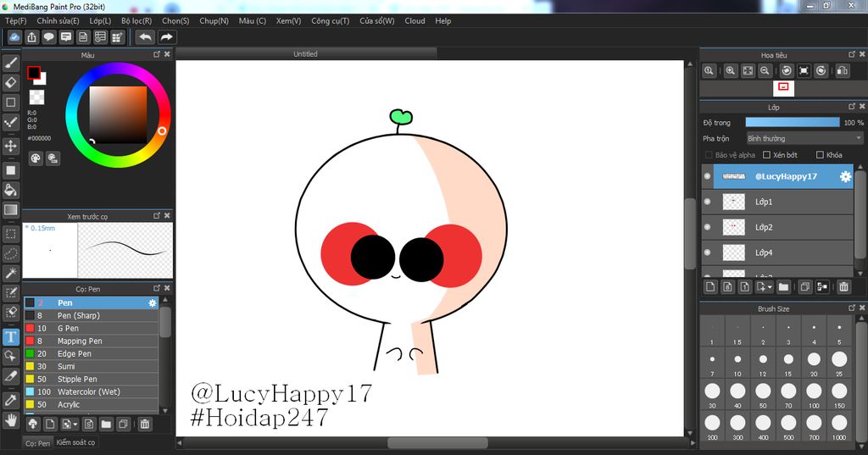Delete the layer with the trash icon
Image resolution: width=868 pixels, height=455 pixels.
click(843, 286)
